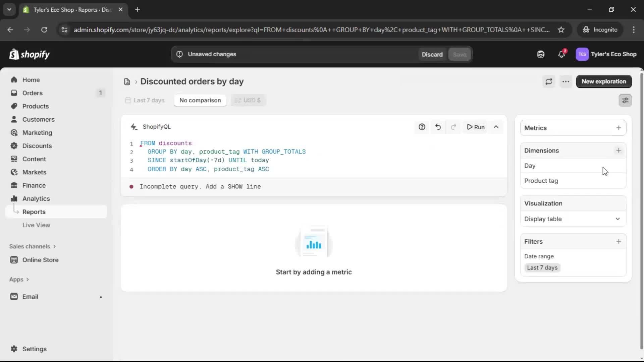The width and height of the screenshot is (644, 362).
Task: Click the Sidekick assistant icon in top bar
Action: [x=541, y=54]
